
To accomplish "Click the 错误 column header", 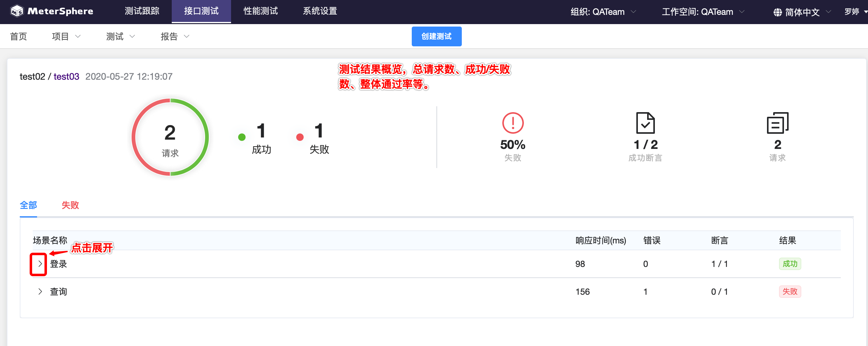I will tap(652, 240).
